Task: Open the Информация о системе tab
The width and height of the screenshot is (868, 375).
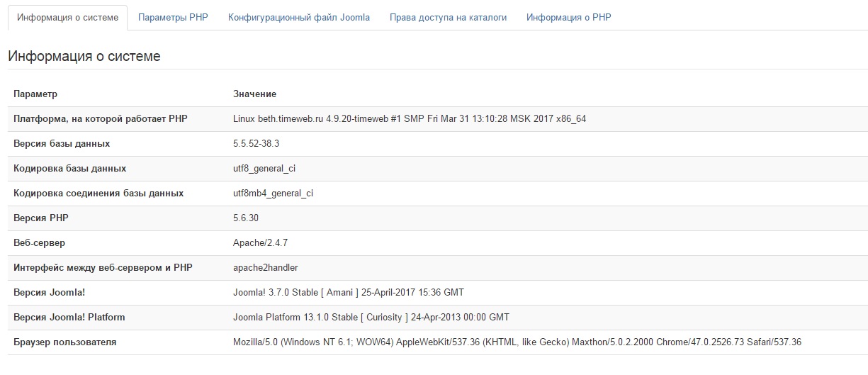Action: click(68, 18)
